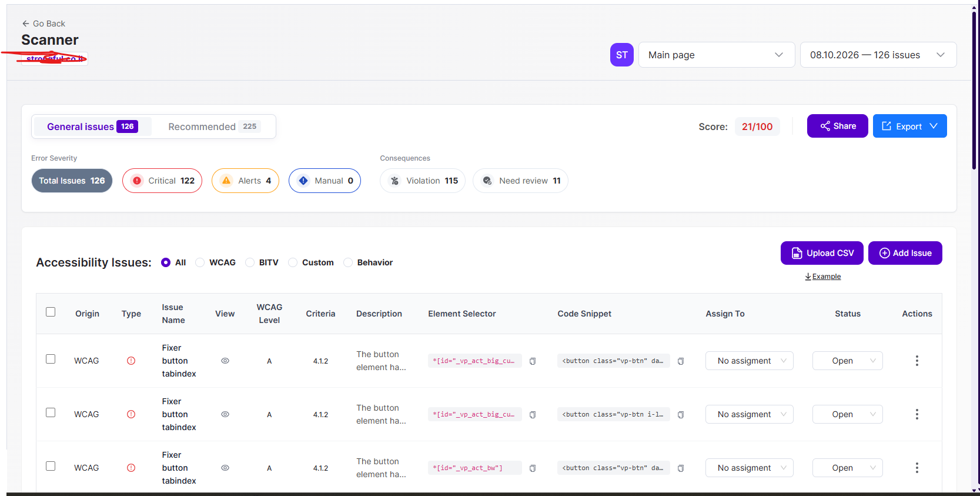Screen dimensions: 980x496
Task: Copy the vp-btn i-l code snippet
Action: (681, 415)
